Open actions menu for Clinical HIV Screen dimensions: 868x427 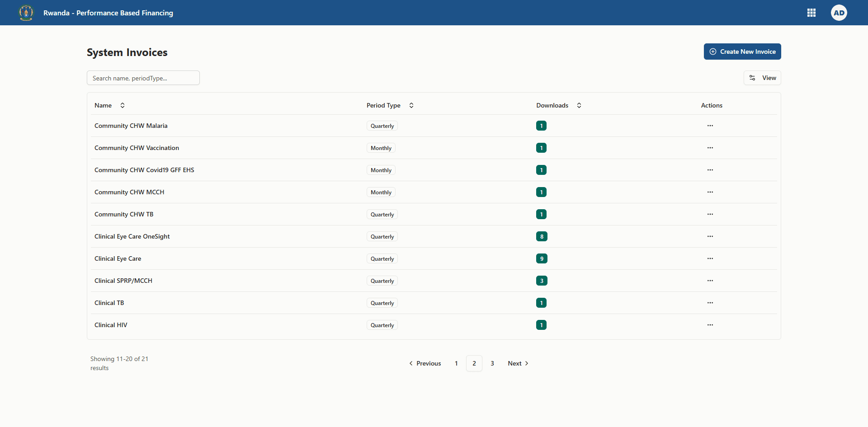click(x=710, y=324)
